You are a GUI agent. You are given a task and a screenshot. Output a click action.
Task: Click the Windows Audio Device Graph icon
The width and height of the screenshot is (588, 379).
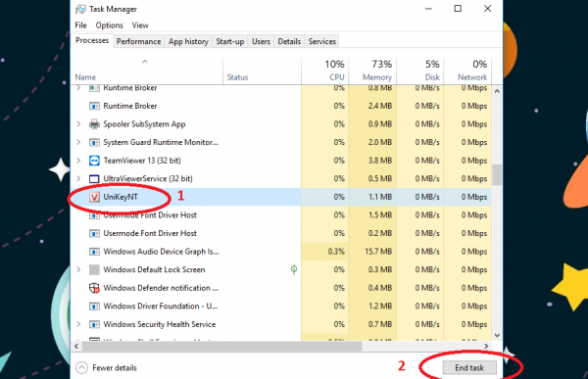pyautogui.click(x=94, y=252)
